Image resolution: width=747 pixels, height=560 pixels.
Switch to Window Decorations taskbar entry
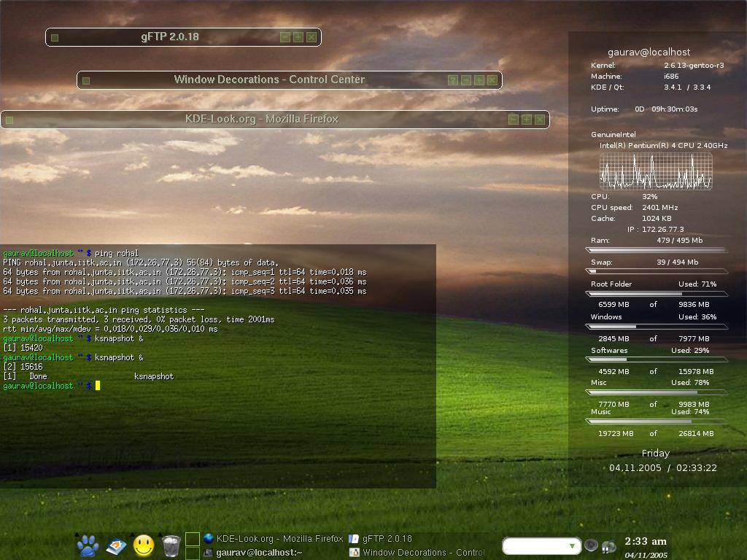coord(417,553)
